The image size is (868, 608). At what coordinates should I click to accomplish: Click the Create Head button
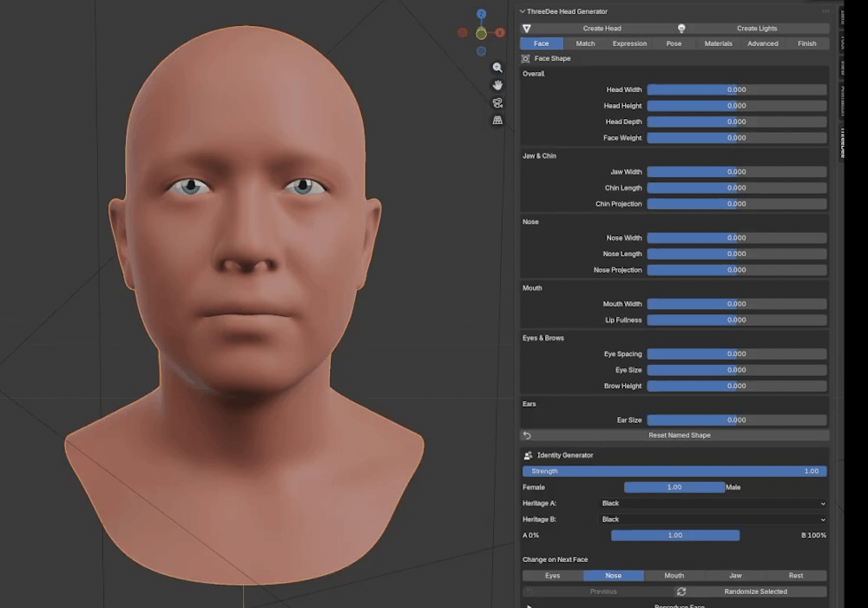[597, 29]
